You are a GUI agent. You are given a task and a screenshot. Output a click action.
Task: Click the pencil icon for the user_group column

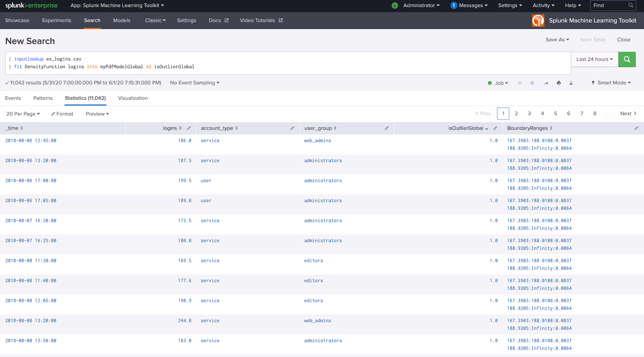point(386,128)
